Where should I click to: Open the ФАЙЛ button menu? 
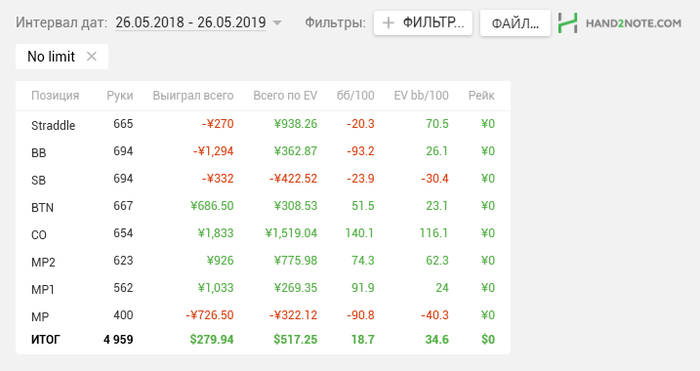pyautogui.click(x=515, y=23)
